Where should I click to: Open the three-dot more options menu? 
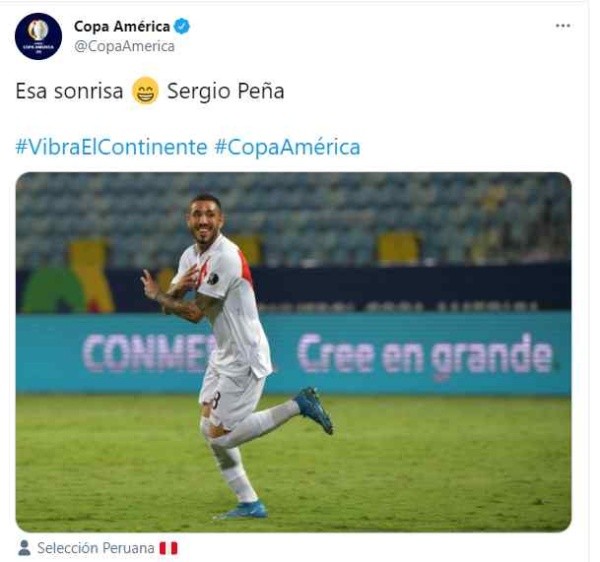coord(562,26)
